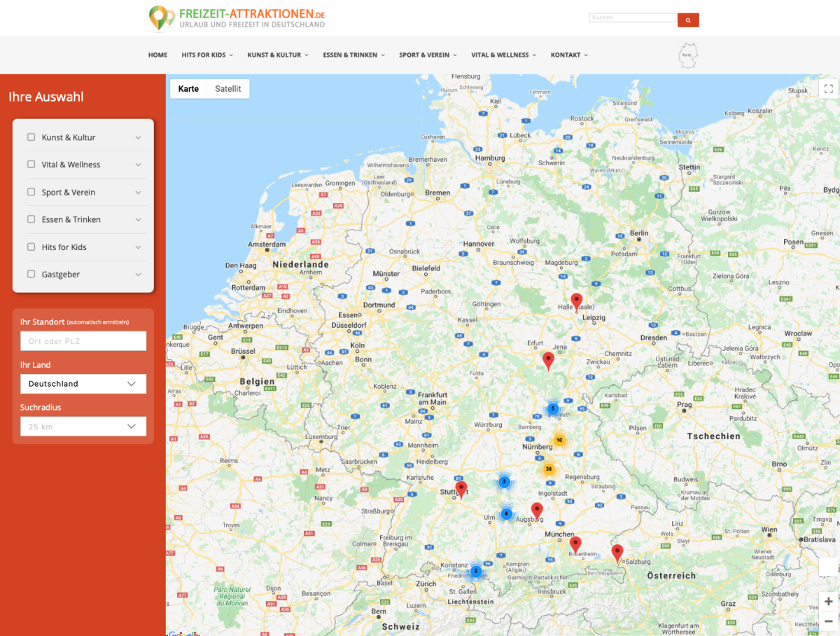Screen dimensions: 840x636
Task: Switch the map to Karte view
Action: [x=188, y=89]
